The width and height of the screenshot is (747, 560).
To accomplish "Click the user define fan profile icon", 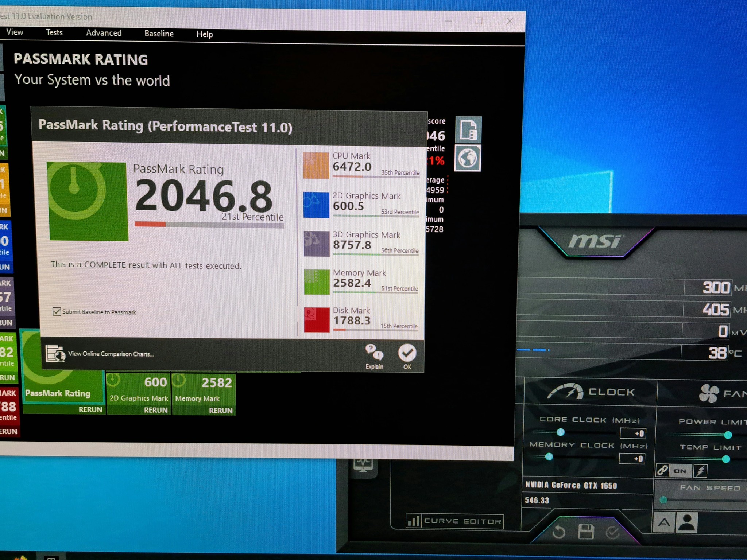I will [687, 522].
